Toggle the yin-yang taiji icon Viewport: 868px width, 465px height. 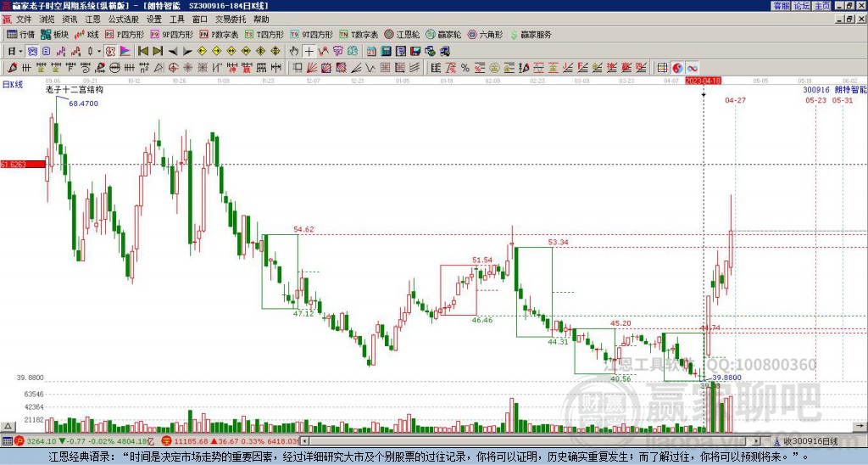677,68
